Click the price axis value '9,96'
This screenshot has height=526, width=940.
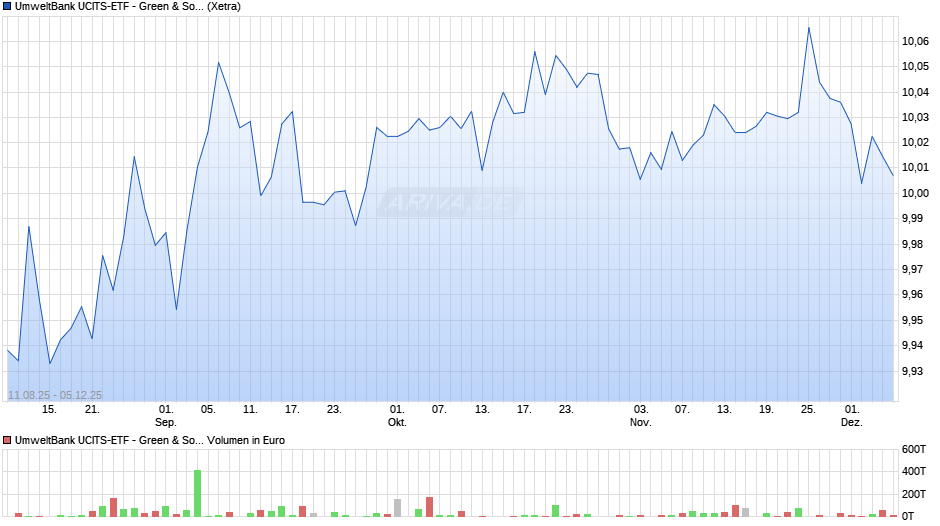(912, 294)
